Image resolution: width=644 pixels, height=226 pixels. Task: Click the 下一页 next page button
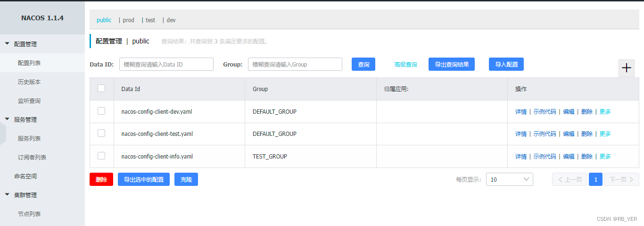click(622, 179)
